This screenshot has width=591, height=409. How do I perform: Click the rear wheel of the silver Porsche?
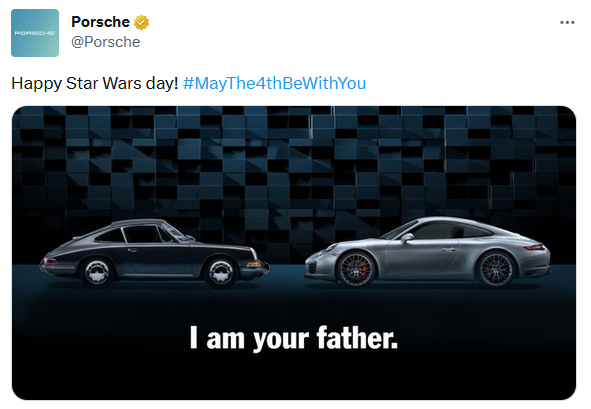point(496,269)
